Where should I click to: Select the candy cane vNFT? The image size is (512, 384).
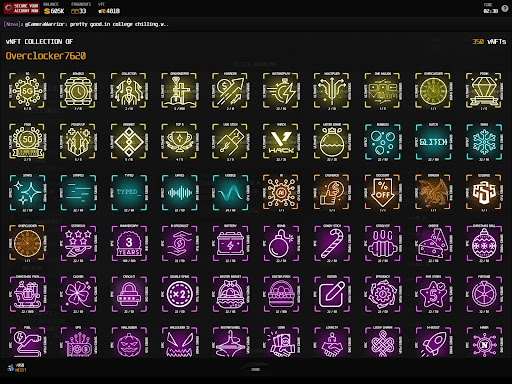click(x=332, y=243)
